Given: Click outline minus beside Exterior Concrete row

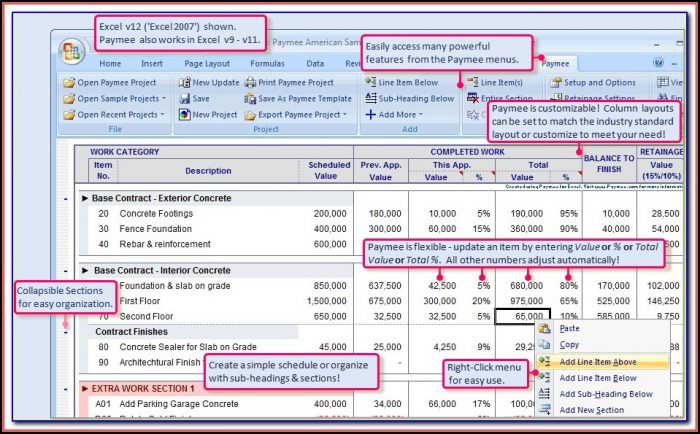Looking at the screenshot, I should [x=66, y=199].
